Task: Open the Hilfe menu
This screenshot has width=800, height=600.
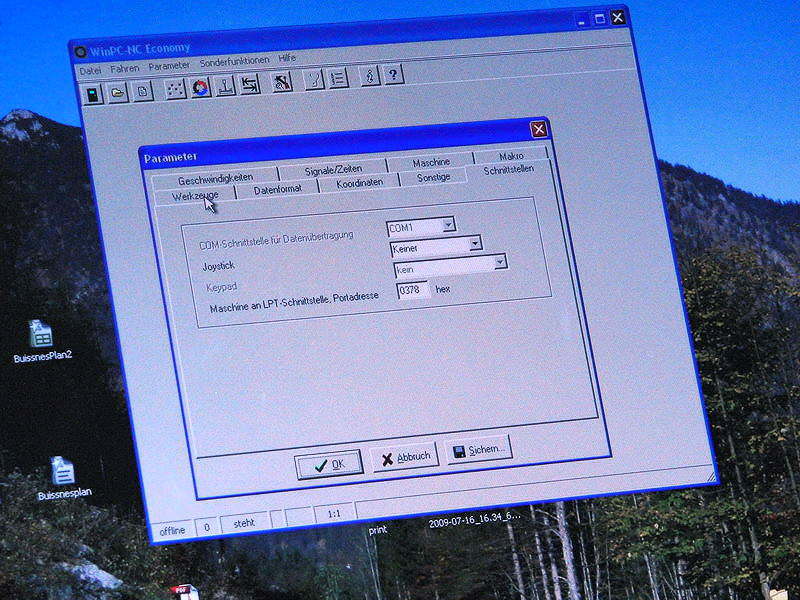Action: pyautogui.click(x=287, y=58)
